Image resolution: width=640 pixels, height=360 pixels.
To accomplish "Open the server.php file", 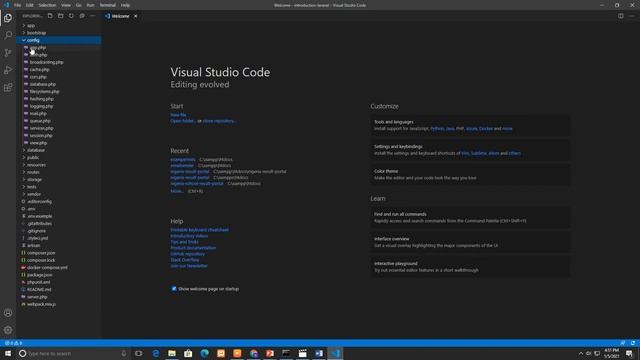I will click(37, 297).
